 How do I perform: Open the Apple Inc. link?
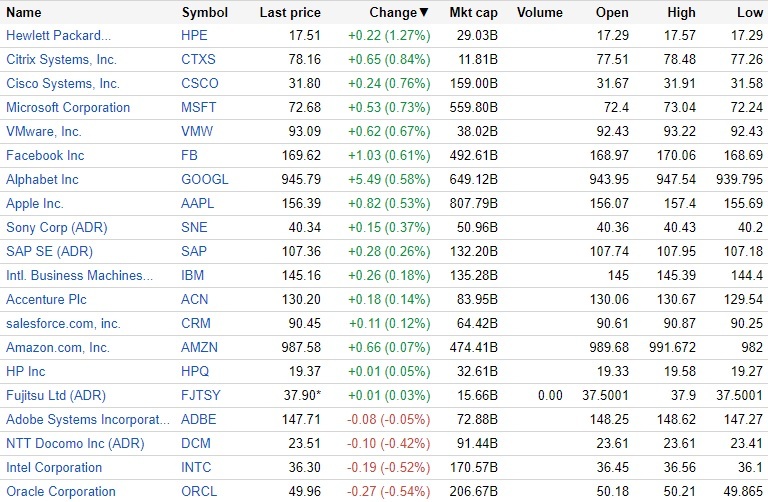(35, 203)
